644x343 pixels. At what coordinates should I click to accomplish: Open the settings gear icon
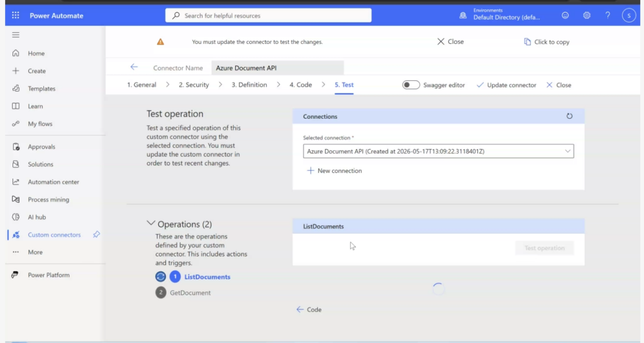[587, 15]
